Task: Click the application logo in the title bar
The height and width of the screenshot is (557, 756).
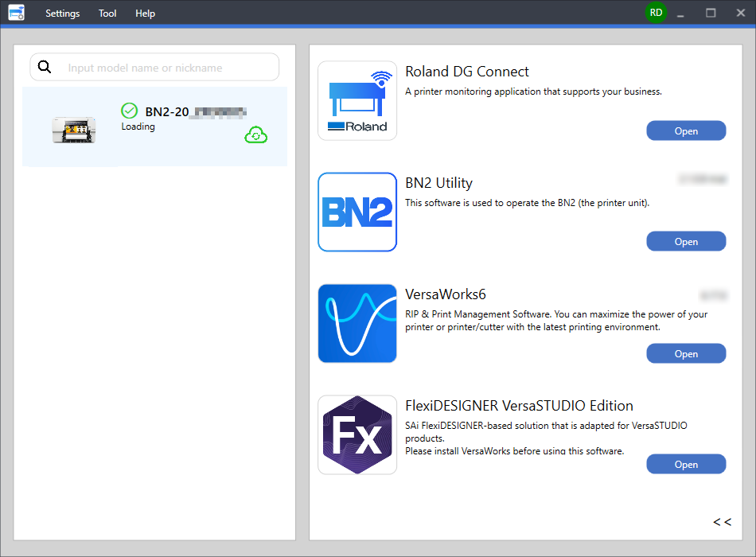Action: pos(17,13)
